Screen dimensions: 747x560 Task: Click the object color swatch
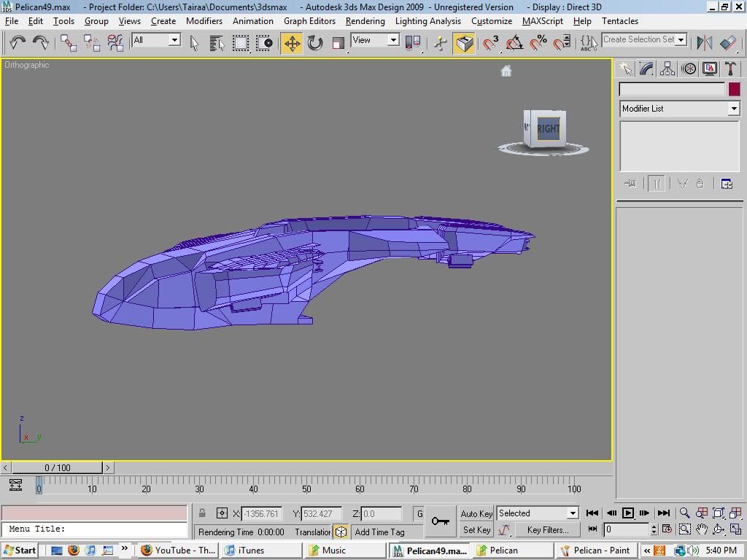pos(734,89)
